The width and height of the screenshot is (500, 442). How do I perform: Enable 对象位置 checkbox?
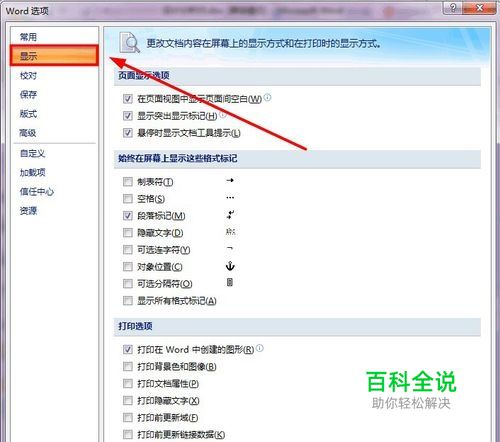(128, 267)
